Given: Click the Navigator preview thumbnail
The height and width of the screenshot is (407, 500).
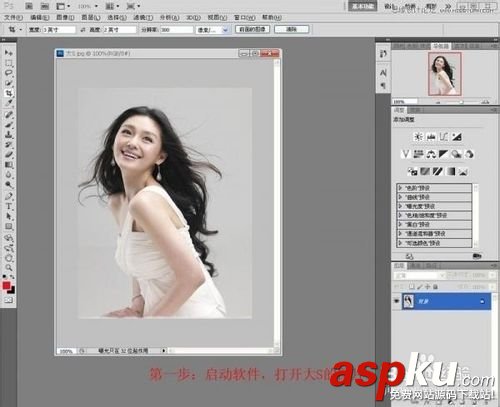Looking at the screenshot, I should point(445,74).
